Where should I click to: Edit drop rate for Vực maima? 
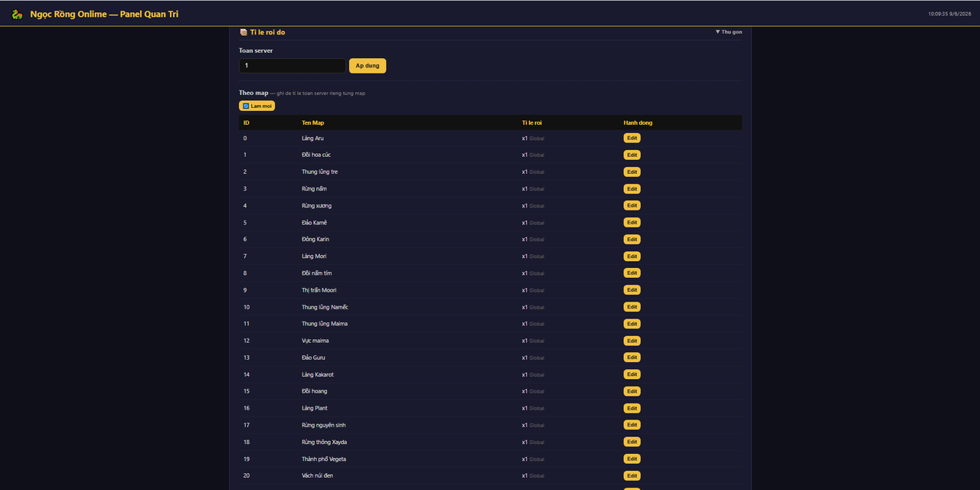[x=632, y=341]
